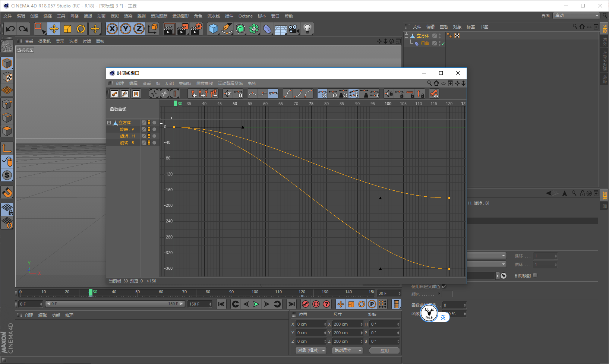The height and width of the screenshot is (364, 609).
Task: Click Autokeying record button
Action: point(316,304)
